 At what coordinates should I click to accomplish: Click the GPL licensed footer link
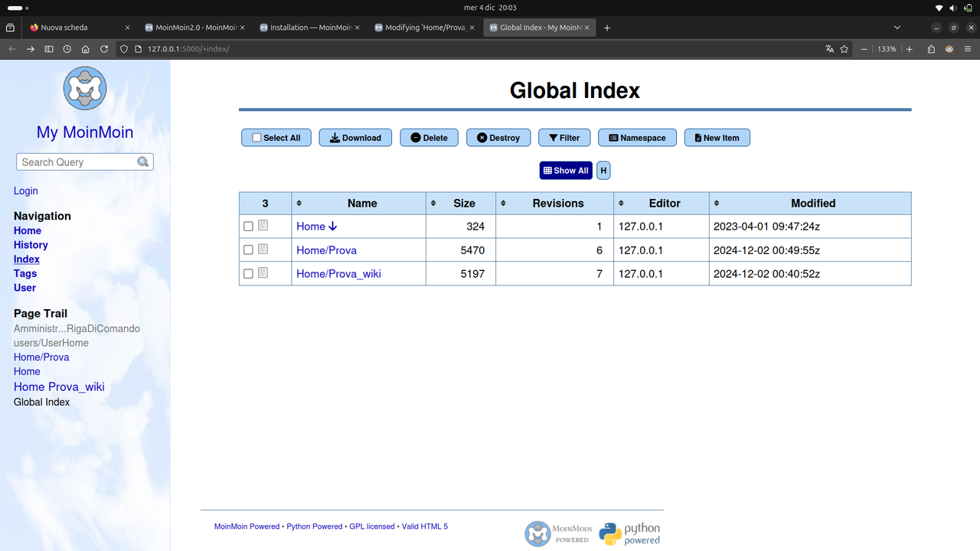pos(371,527)
